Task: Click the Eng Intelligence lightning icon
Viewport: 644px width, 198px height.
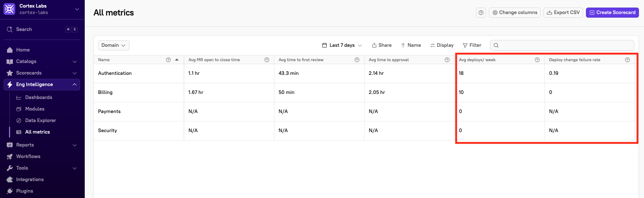Action: 10,85
